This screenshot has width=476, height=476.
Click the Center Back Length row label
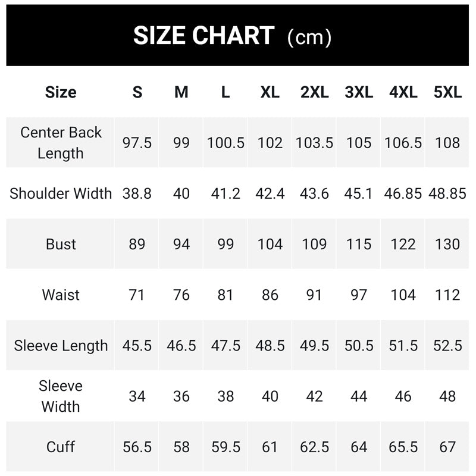click(61, 143)
